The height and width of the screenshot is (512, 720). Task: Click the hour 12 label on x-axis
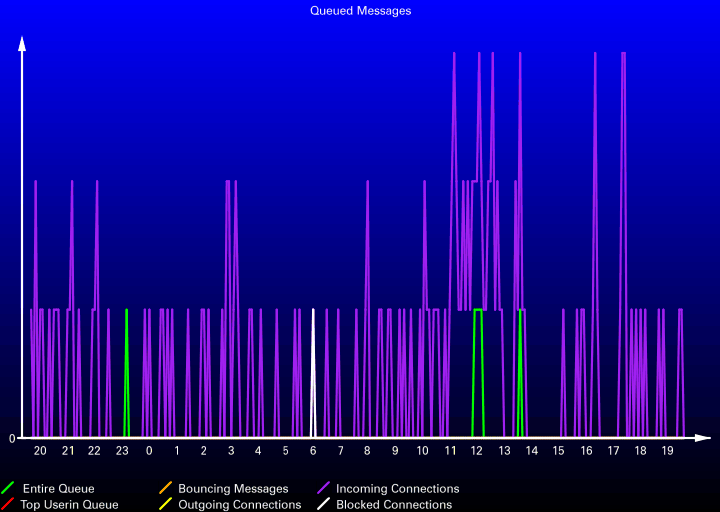(477, 451)
